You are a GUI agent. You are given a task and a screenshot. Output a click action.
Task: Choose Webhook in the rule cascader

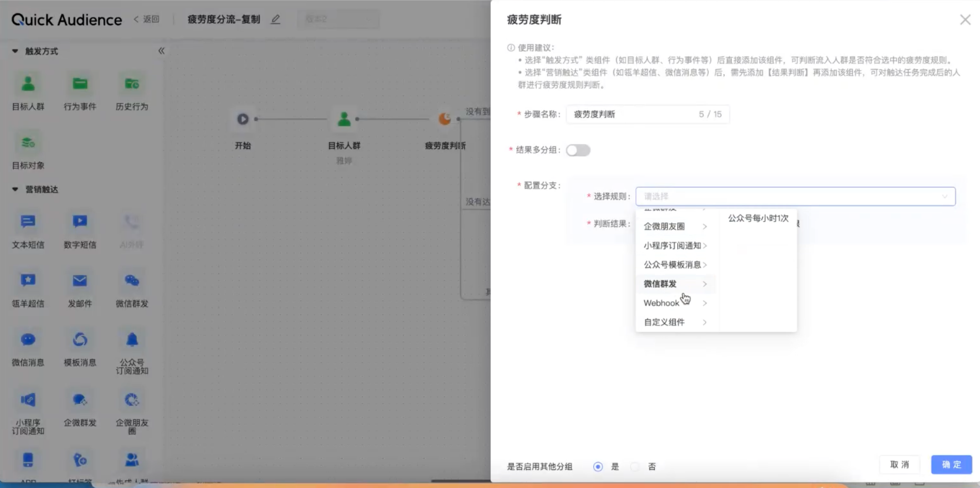[x=676, y=303]
